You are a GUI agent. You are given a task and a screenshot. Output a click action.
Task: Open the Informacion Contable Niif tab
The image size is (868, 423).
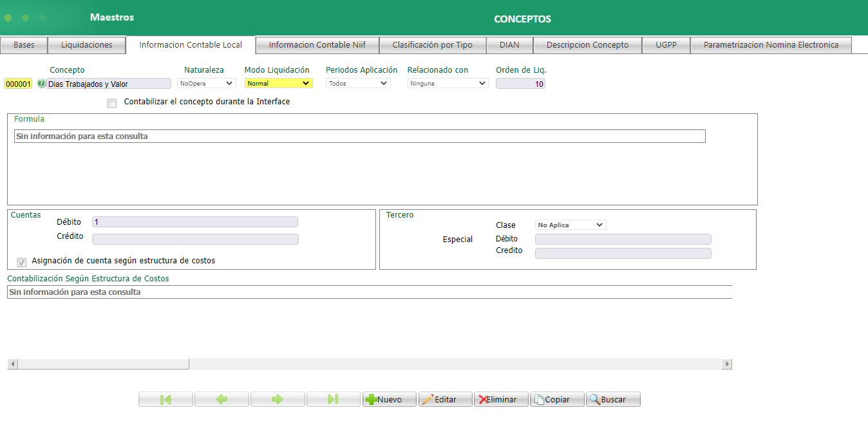point(317,45)
